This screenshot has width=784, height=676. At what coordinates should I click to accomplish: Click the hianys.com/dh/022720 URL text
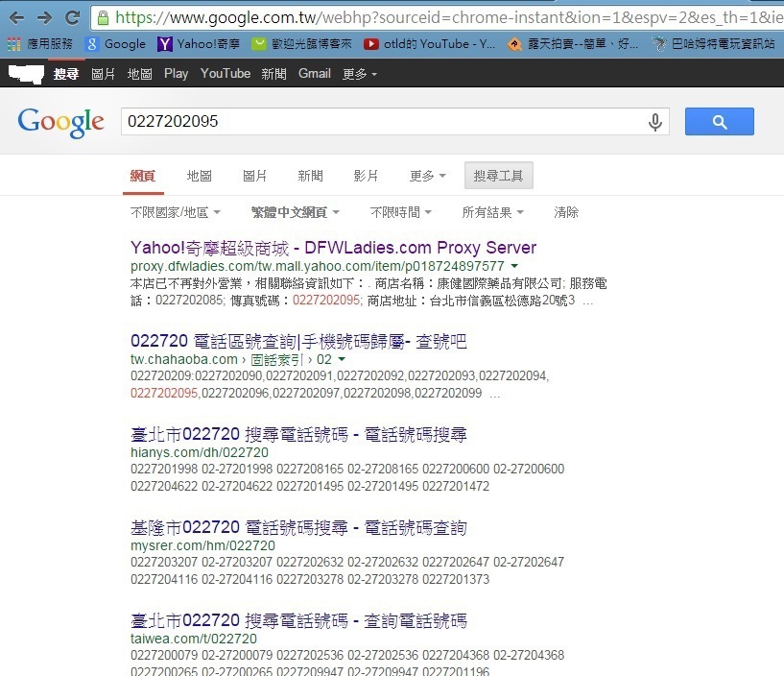tap(200, 452)
